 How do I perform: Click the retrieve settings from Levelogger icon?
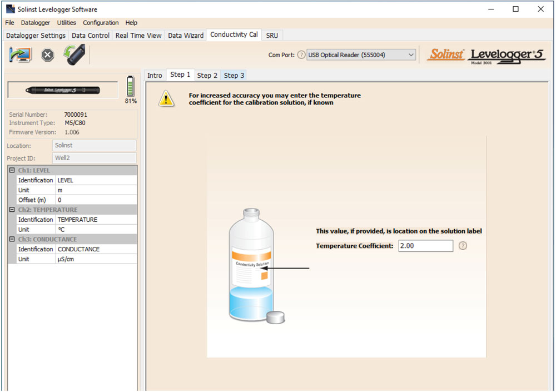(x=21, y=55)
